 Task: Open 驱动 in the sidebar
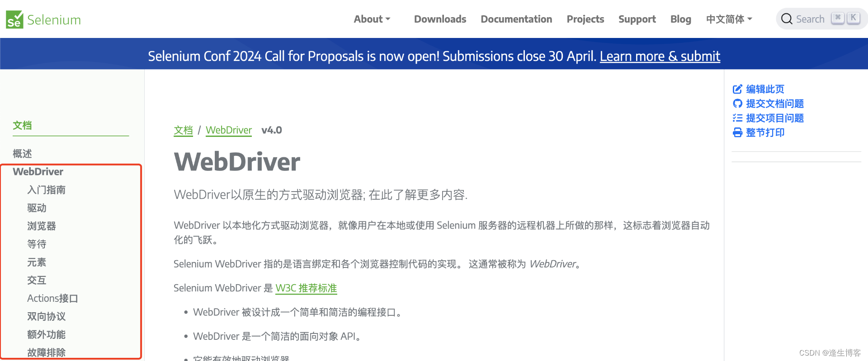click(x=37, y=208)
